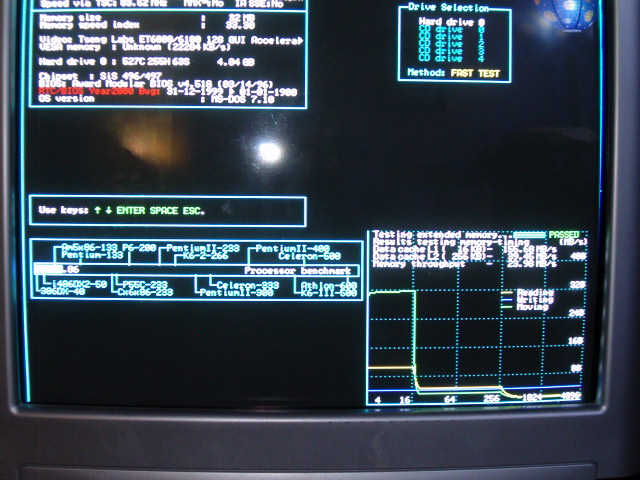Click the Memory speed index line

coord(147,25)
